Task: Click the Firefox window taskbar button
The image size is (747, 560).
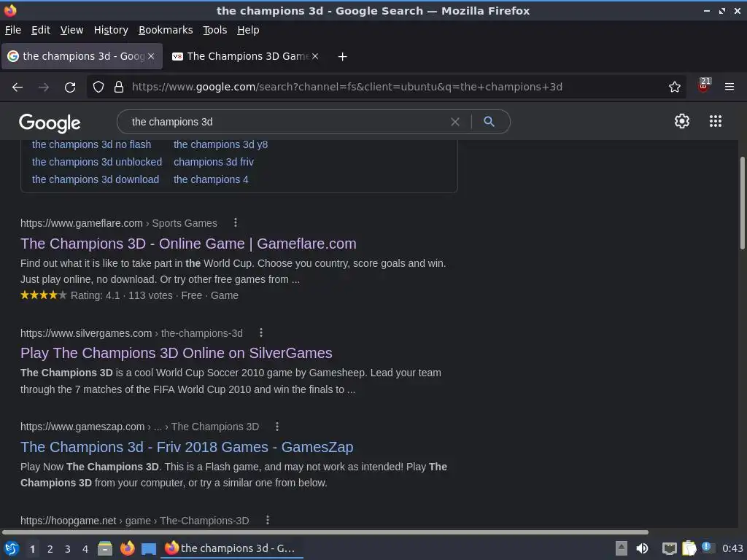Action: pyautogui.click(x=232, y=548)
